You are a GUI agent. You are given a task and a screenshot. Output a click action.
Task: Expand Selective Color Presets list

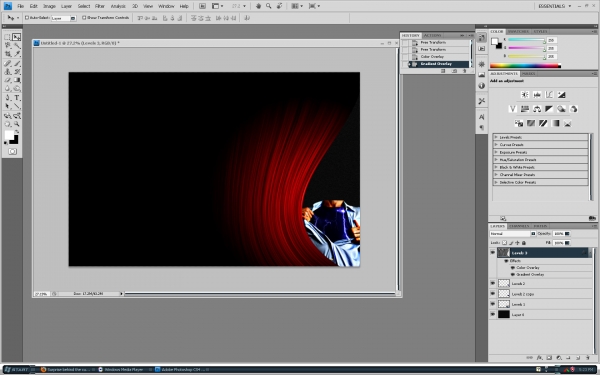tap(496, 182)
